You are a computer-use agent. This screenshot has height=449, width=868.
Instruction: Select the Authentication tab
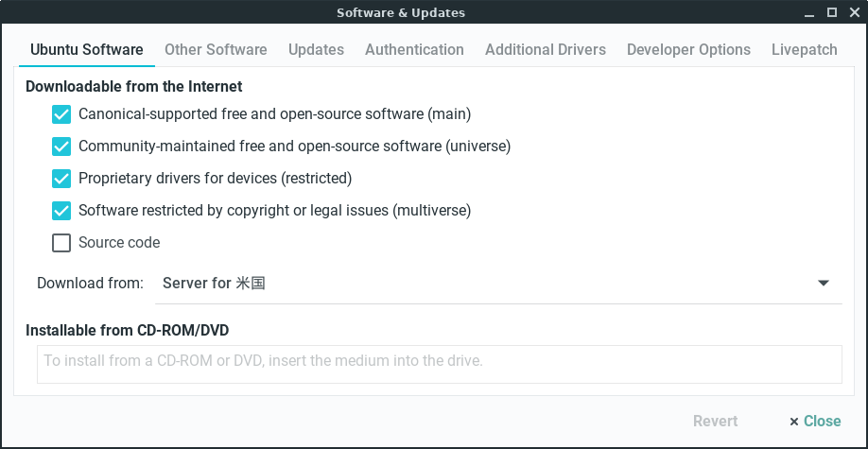(x=414, y=50)
